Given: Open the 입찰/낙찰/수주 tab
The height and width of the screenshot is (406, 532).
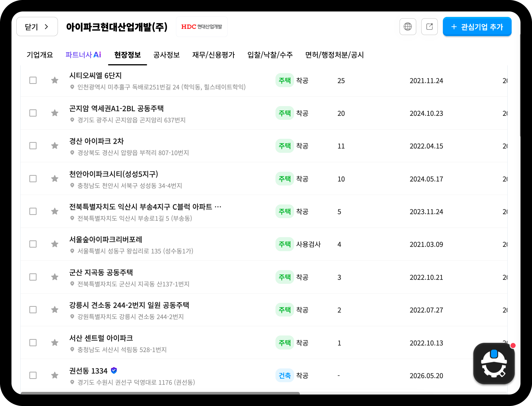Looking at the screenshot, I should coord(270,55).
